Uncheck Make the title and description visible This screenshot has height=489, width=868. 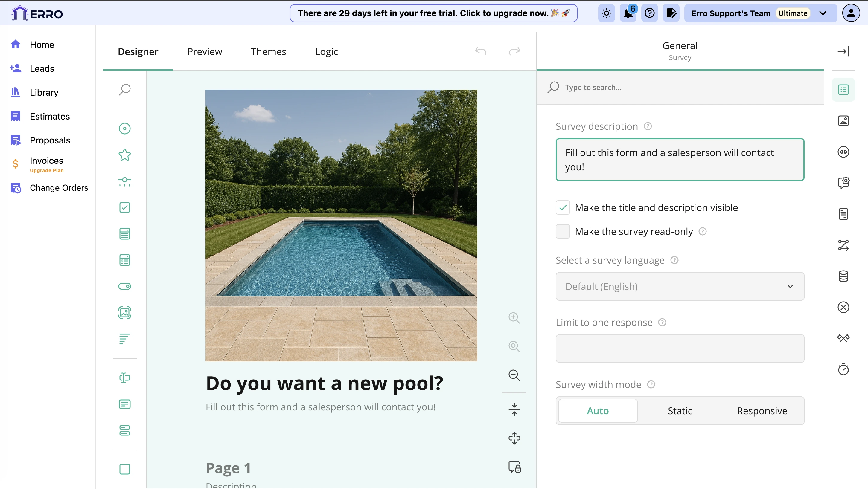[563, 207]
